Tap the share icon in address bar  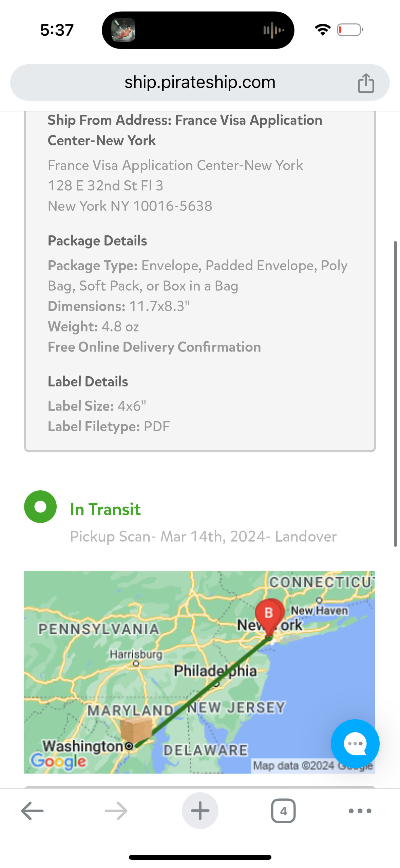coord(366,83)
